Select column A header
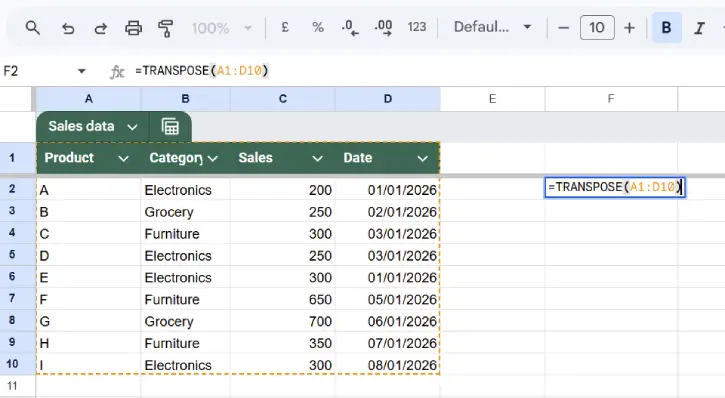 [x=88, y=99]
